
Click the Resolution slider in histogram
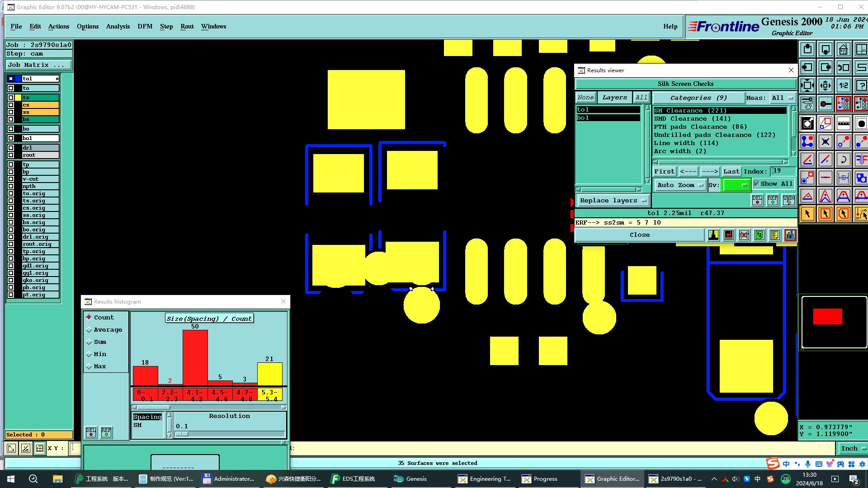(230, 434)
